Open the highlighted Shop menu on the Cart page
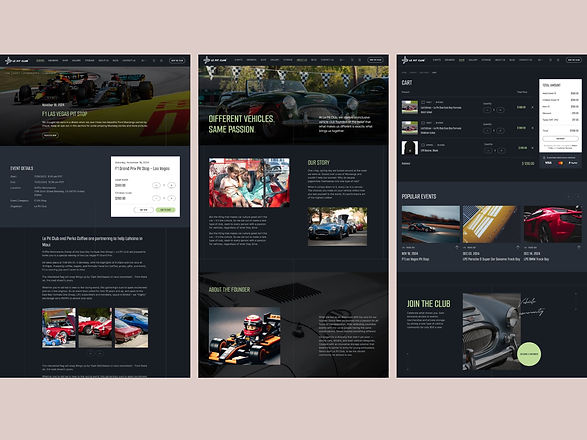 click(462, 60)
